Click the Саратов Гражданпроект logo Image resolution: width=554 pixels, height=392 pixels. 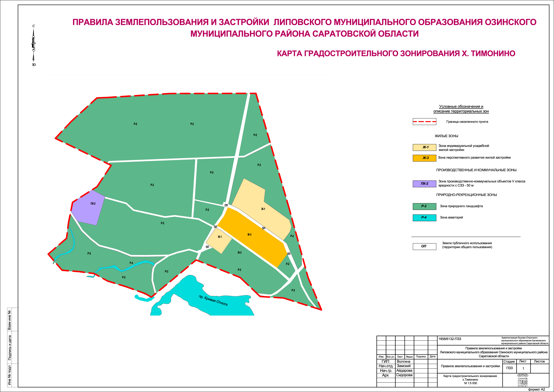tap(523, 381)
